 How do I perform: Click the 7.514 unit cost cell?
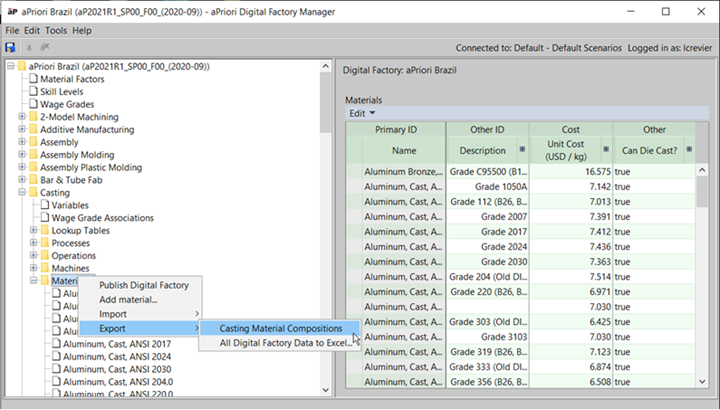click(571, 277)
